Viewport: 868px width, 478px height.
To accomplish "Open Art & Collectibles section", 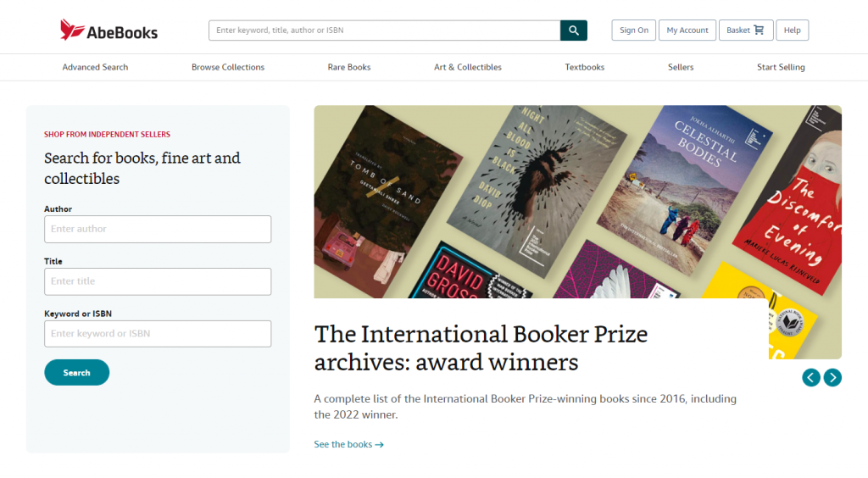I will pyautogui.click(x=468, y=67).
